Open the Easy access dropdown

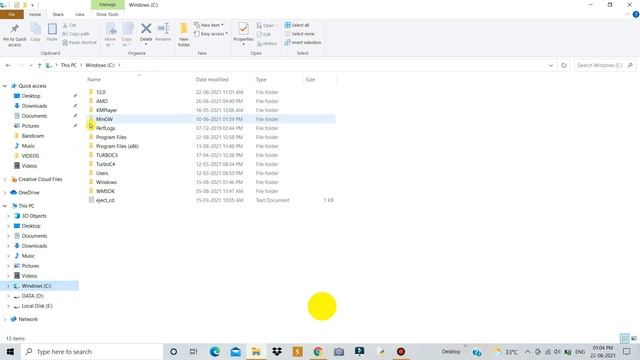click(211, 34)
